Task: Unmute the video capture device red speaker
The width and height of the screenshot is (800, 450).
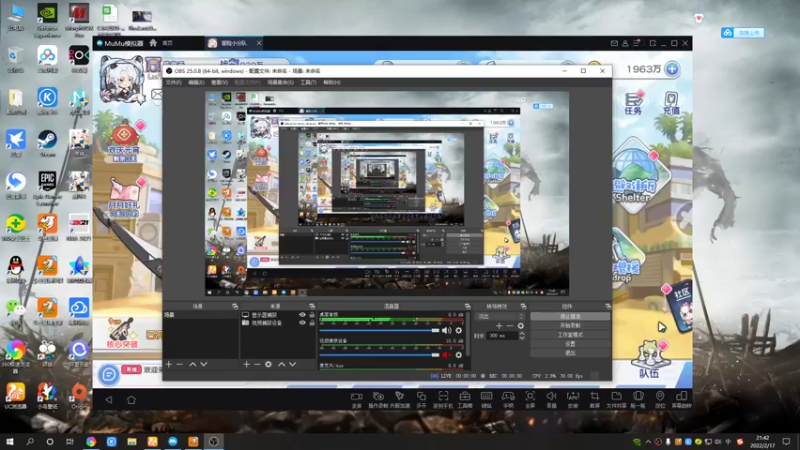Action: [446, 355]
